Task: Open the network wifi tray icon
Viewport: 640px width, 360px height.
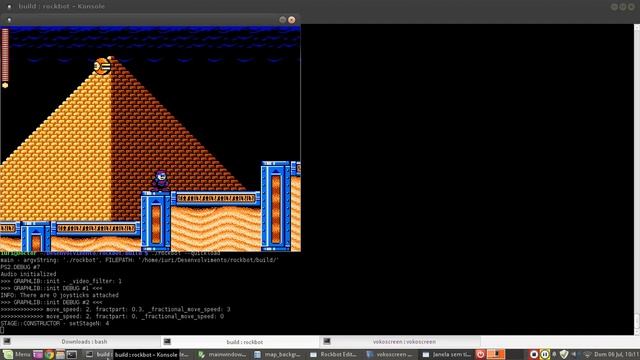Action: 587,354
